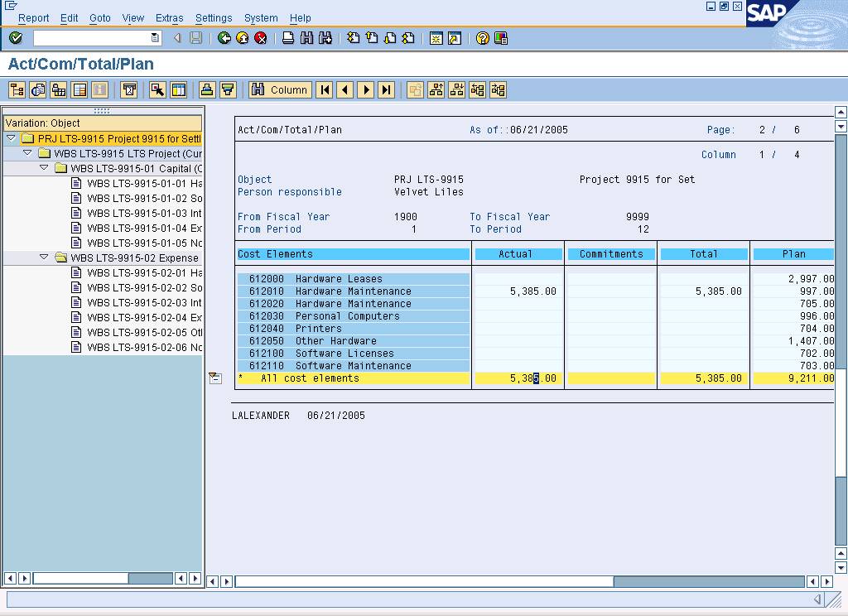Screen dimensions: 848x616
Task: Click the yellow Exit arrow icon
Action: click(243, 38)
